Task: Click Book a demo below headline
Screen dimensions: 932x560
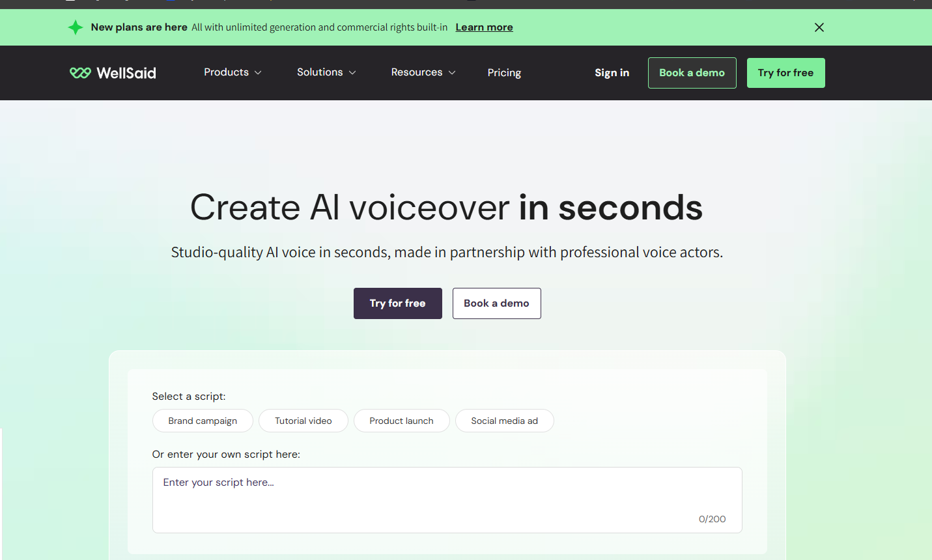Action: pos(496,303)
